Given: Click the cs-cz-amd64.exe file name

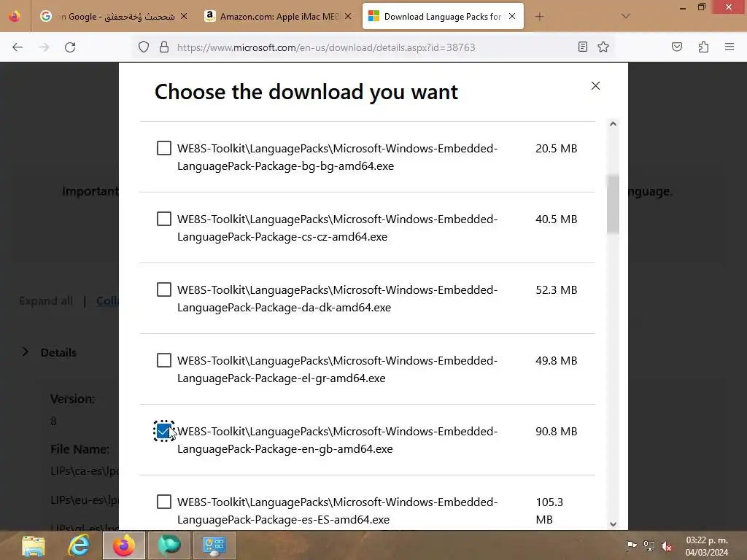Looking at the screenshot, I should 337,227.
